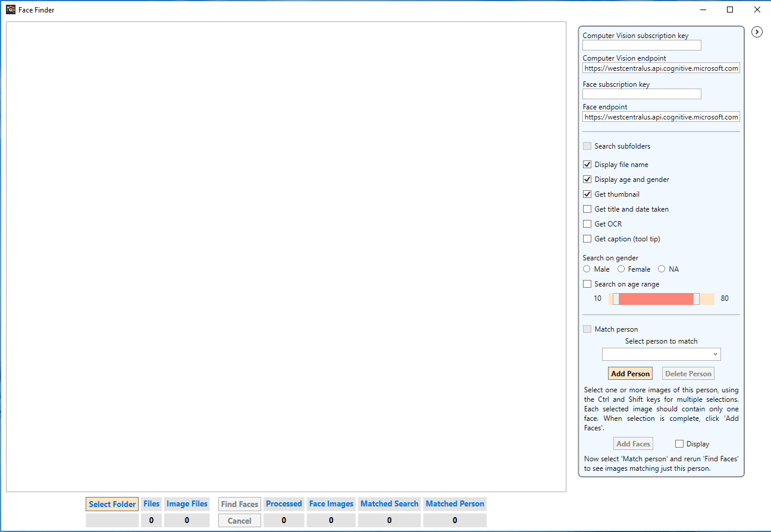Image resolution: width=771 pixels, height=532 pixels.
Task: Select the NA gender radio button
Action: point(662,269)
